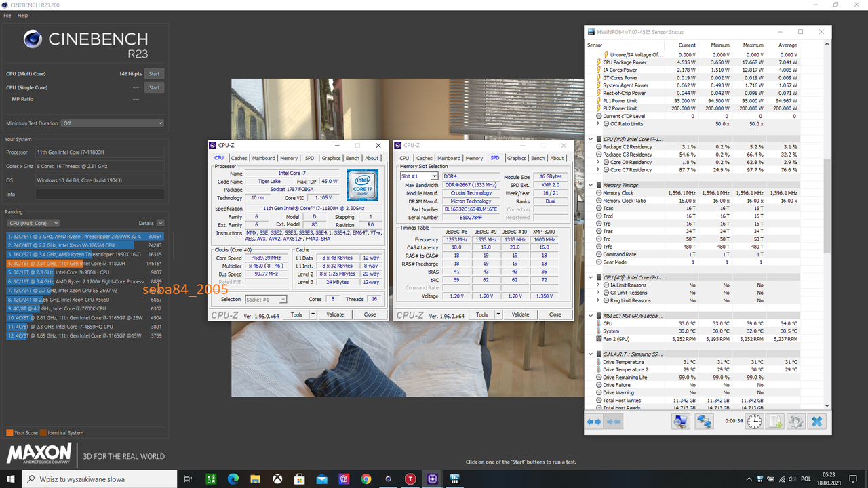Expand Ring Limit Reasons row
This screenshot has width=868, height=488.
(597, 300)
